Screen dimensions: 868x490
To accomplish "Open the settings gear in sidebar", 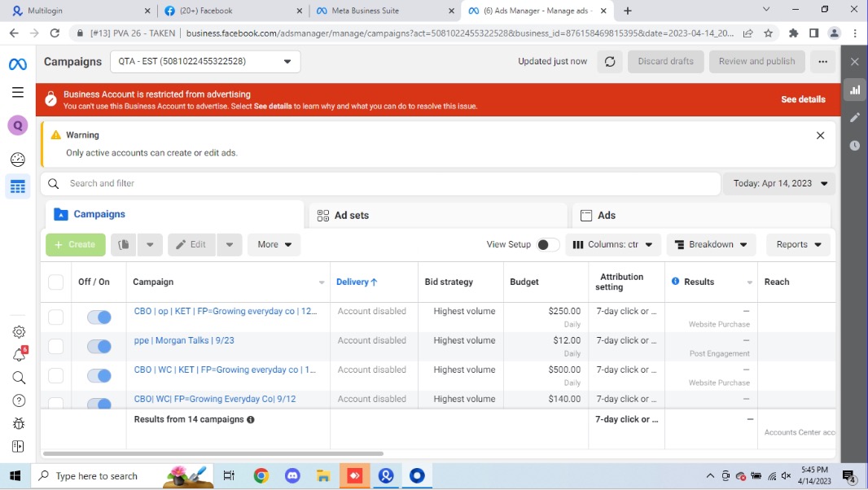I will pyautogui.click(x=19, y=331).
